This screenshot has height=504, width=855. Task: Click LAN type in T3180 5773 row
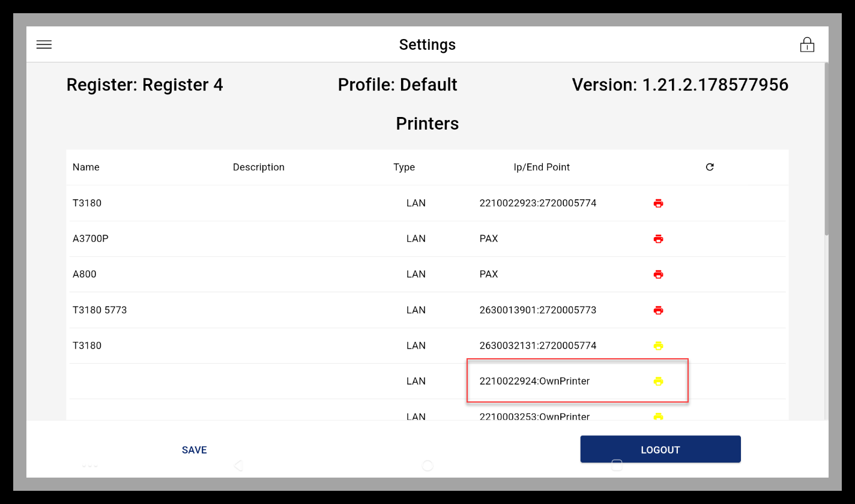tap(416, 310)
